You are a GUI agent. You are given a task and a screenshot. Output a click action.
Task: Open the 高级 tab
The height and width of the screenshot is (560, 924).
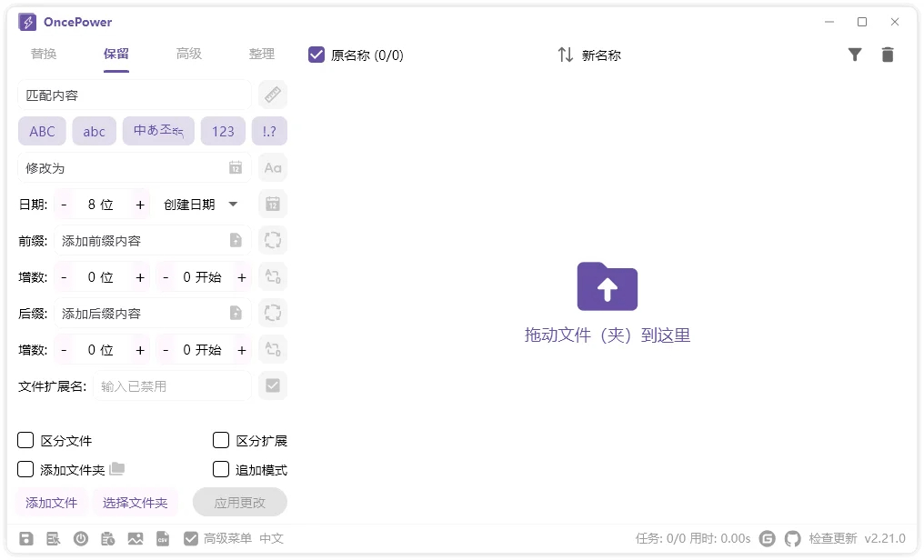(x=189, y=55)
